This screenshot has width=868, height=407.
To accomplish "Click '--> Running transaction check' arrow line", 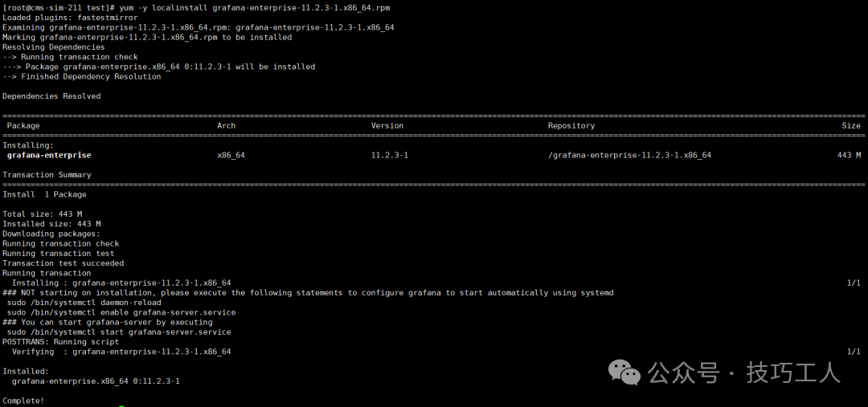I will 70,57.
